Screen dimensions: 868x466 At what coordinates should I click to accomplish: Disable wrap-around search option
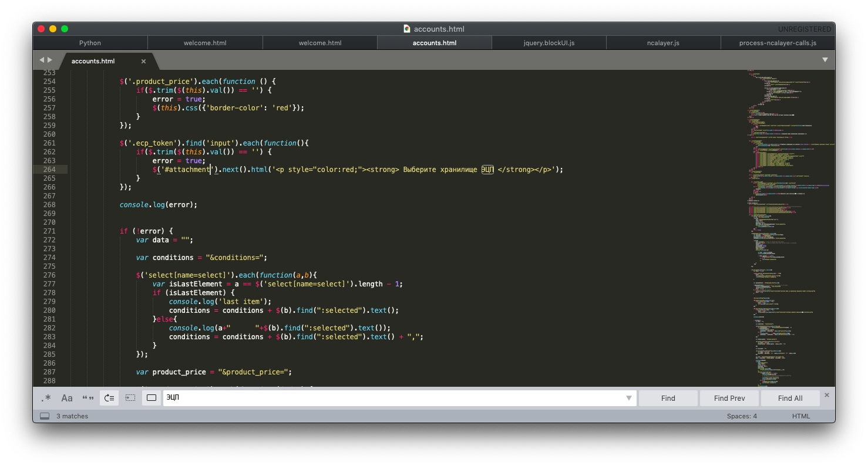[x=109, y=398]
